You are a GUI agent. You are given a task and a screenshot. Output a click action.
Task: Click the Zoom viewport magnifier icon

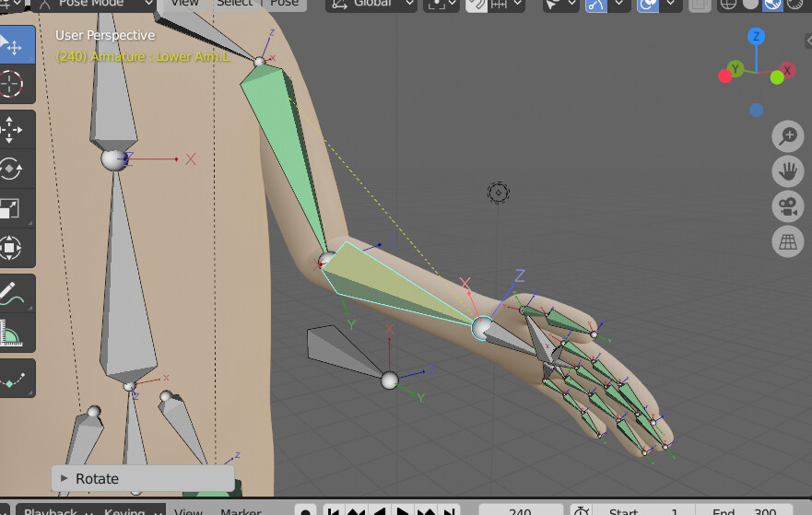788,136
